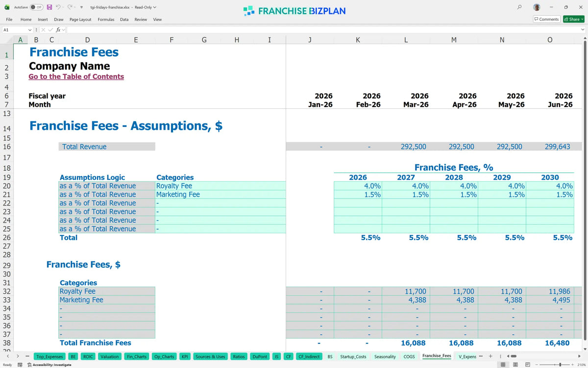Image resolution: width=588 pixels, height=368 pixels.
Task: Switch to the Top_Expenses sheet tab
Action: point(49,357)
